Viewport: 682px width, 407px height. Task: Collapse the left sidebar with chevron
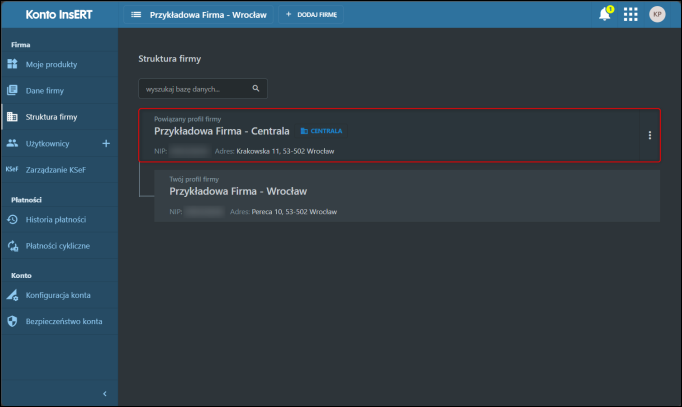click(x=105, y=395)
